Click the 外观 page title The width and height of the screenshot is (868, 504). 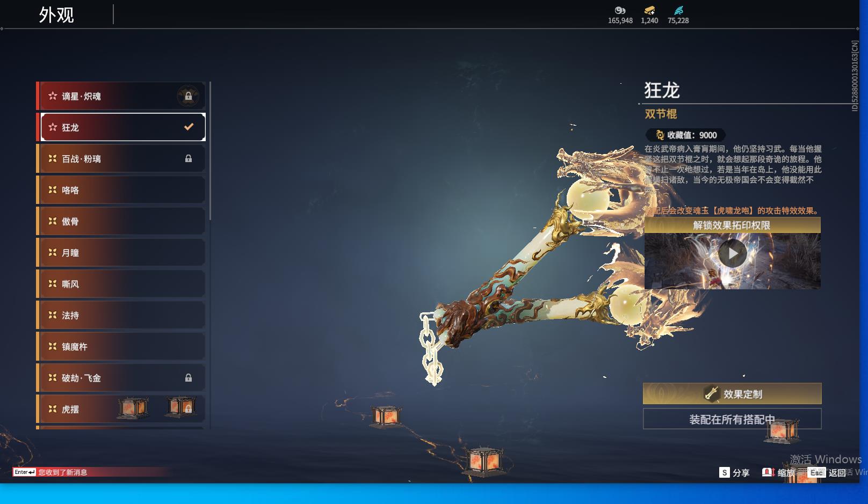tap(56, 15)
